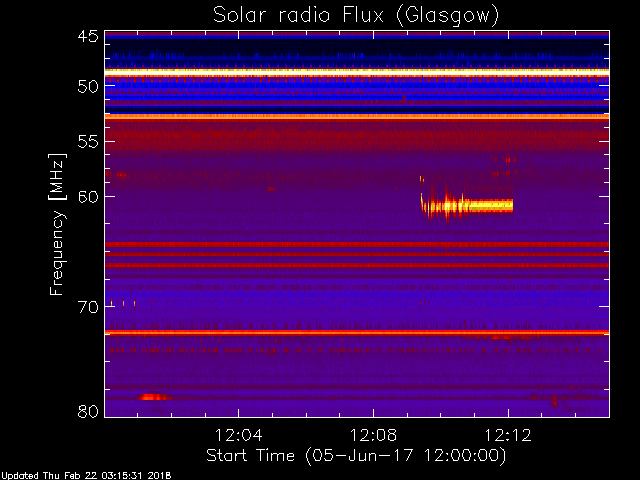Click the bright yellow radio burst near 60 MHz
640x480 pixels.
pos(467,205)
